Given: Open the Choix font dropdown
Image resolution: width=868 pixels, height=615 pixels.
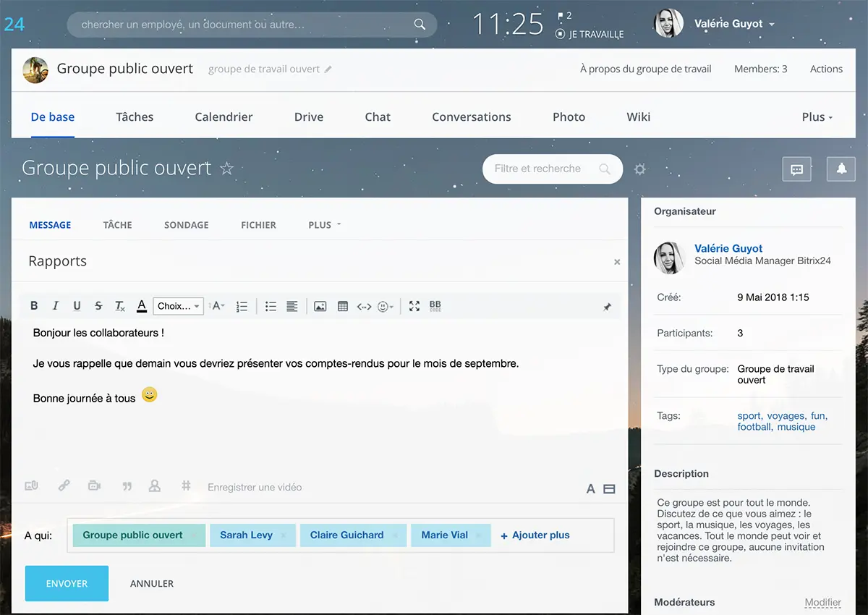Looking at the screenshot, I should tap(178, 306).
